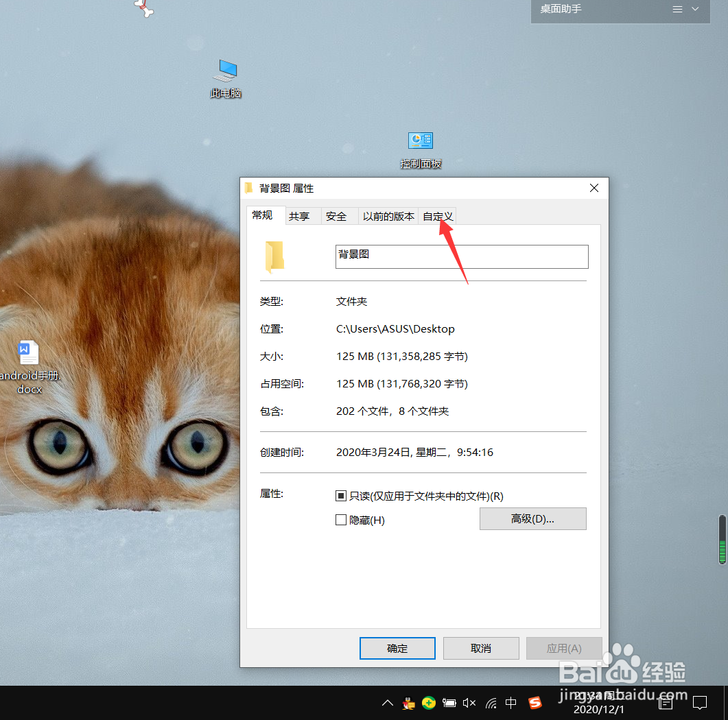Open the Wi-Fi network tray icon
728x720 pixels.
pos(490,703)
